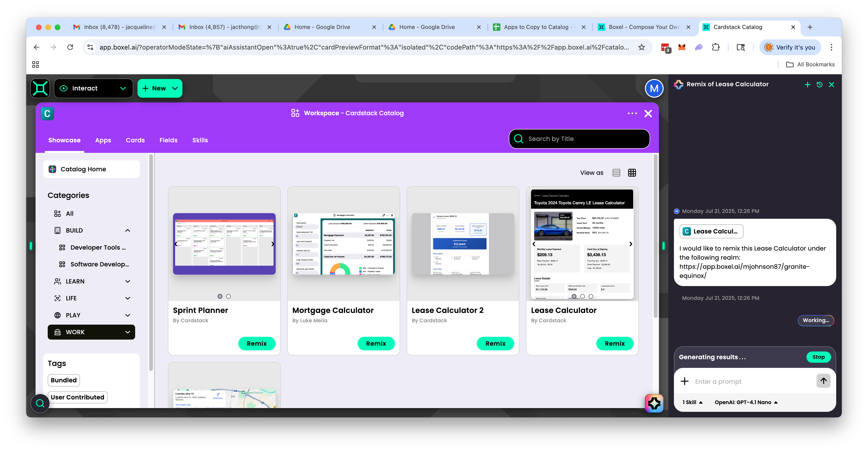Screen dimensions: 868x452
Task: Select the All category
Action: (x=91, y=214)
